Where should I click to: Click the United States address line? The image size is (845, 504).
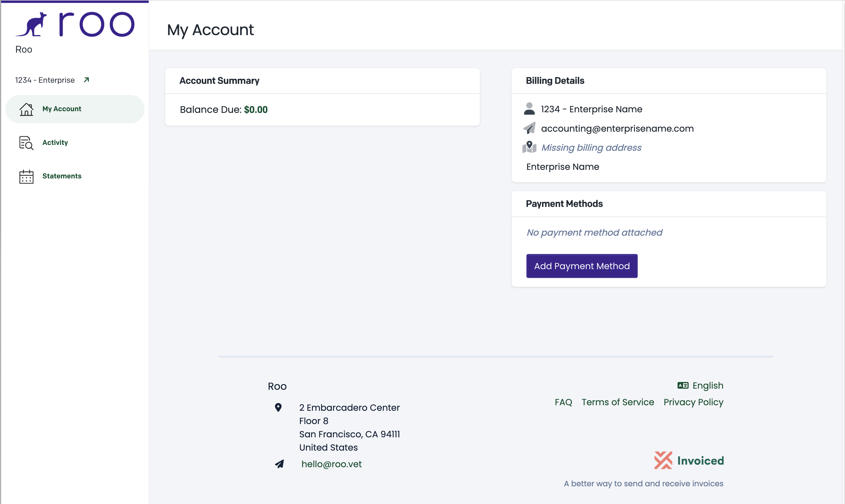pyautogui.click(x=328, y=447)
